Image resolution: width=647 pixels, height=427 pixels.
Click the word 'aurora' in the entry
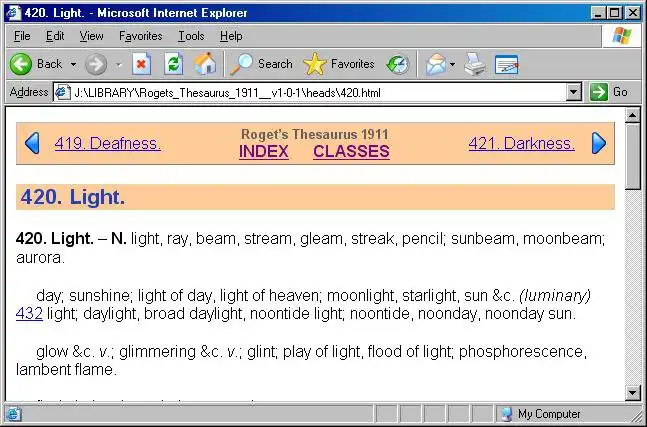click(39, 258)
